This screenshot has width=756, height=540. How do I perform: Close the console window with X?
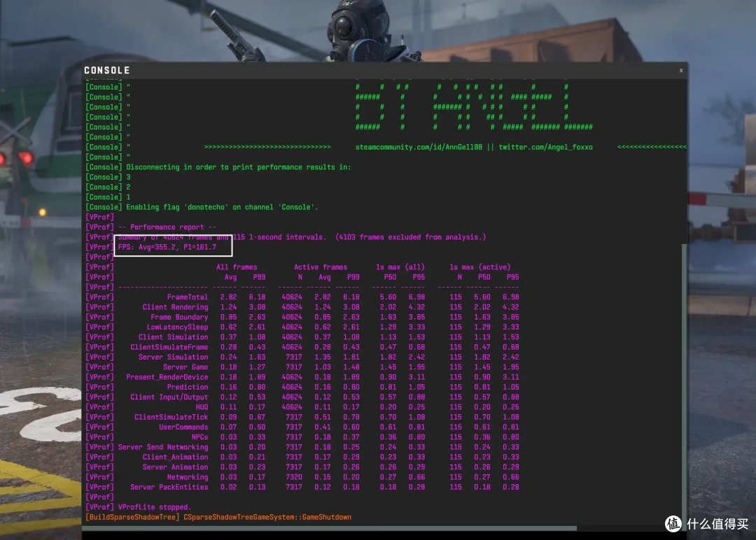tap(681, 71)
